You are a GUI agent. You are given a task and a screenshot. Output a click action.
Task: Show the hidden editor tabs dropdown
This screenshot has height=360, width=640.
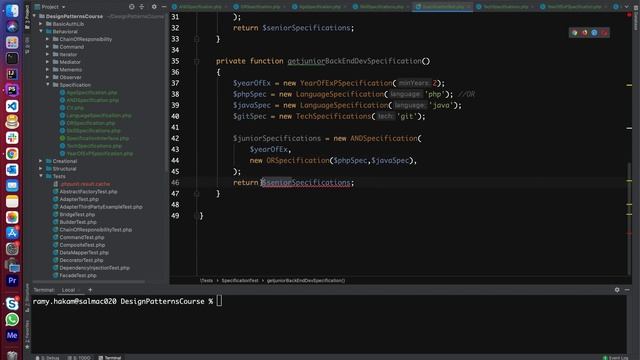[627, 7]
